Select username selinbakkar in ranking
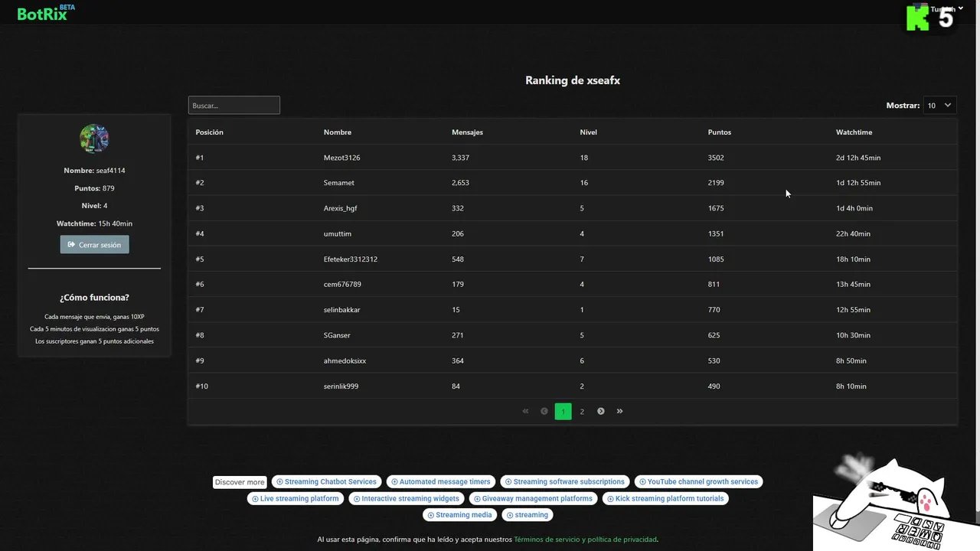Viewport: 980px width, 551px height. pos(342,310)
